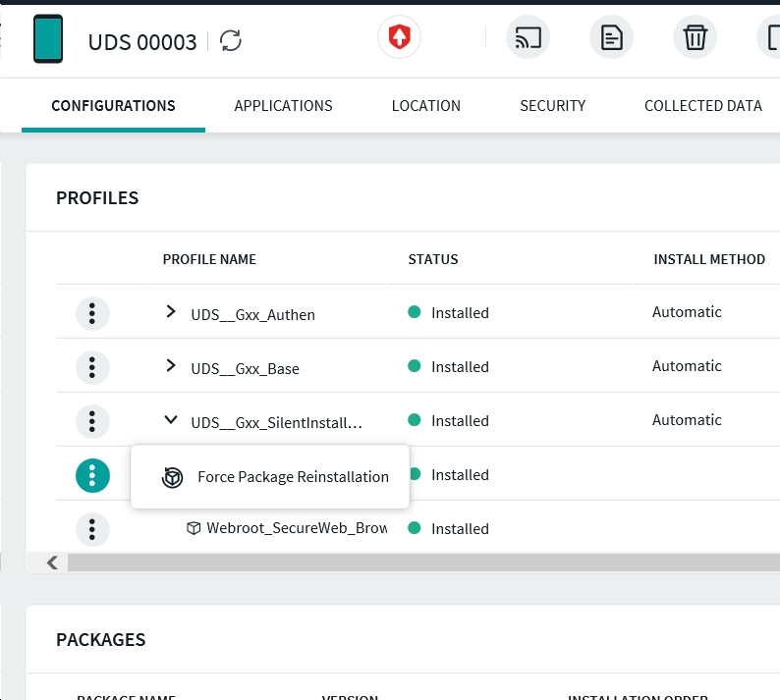Switch to the Applications tab
Image resolution: width=780 pixels, height=700 pixels.
tap(283, 106)
